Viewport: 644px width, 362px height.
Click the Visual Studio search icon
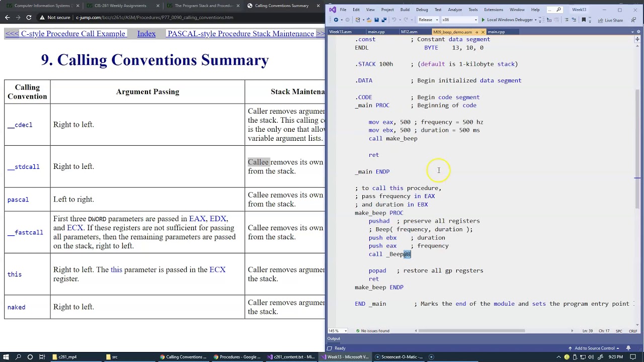tap(558, 10)
